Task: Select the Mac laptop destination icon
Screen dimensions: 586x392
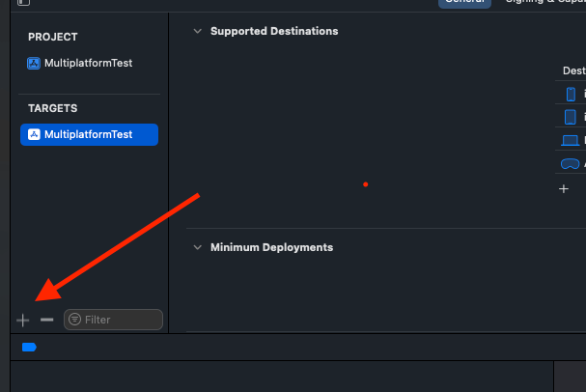Action: 571,141
